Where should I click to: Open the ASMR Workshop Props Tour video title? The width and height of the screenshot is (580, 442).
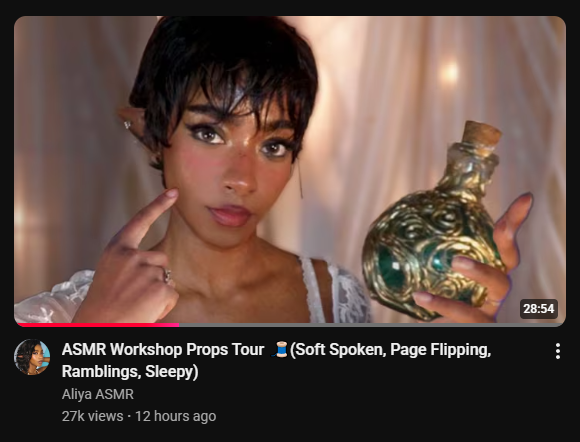pos(276,360)
